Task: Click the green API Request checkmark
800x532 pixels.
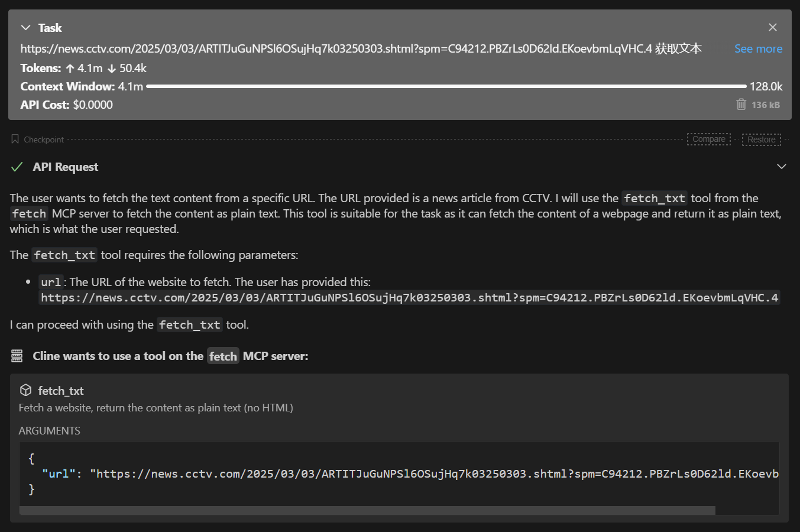Action: [x=17, y=167]
